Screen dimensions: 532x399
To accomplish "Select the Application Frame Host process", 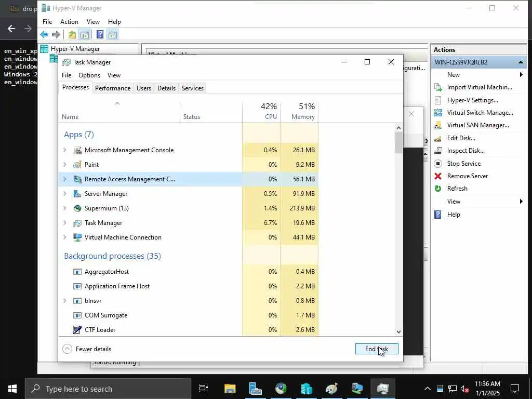I will tap(188, 286).
